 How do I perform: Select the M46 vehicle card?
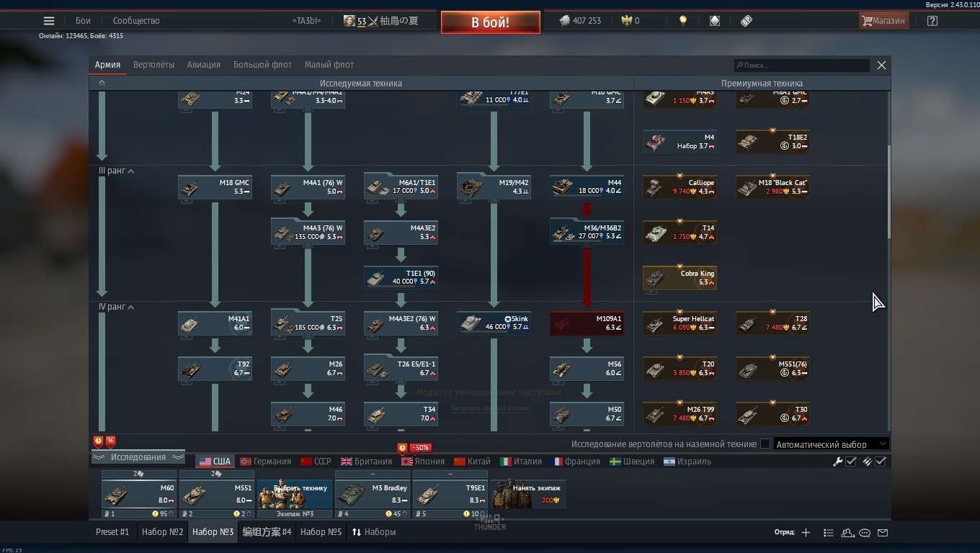308,414
